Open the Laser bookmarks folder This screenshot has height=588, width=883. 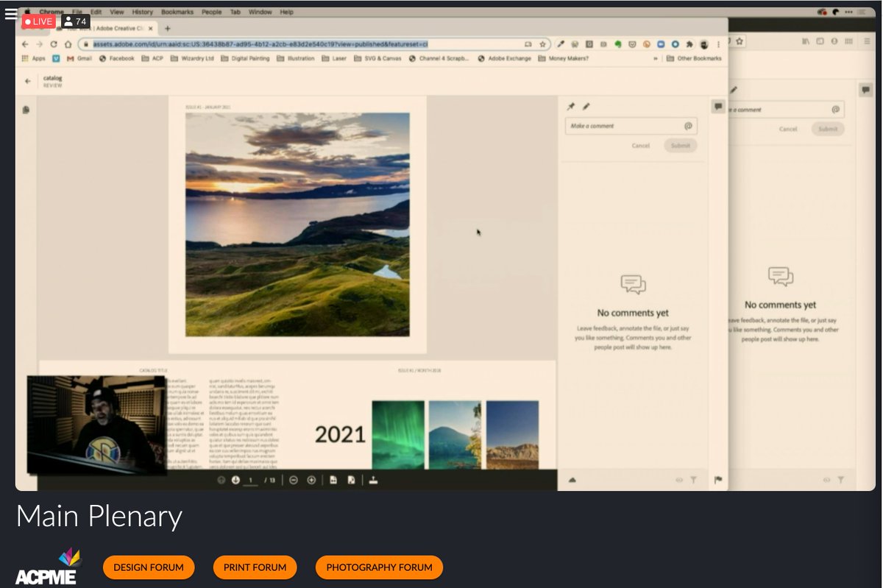[335, 58]
